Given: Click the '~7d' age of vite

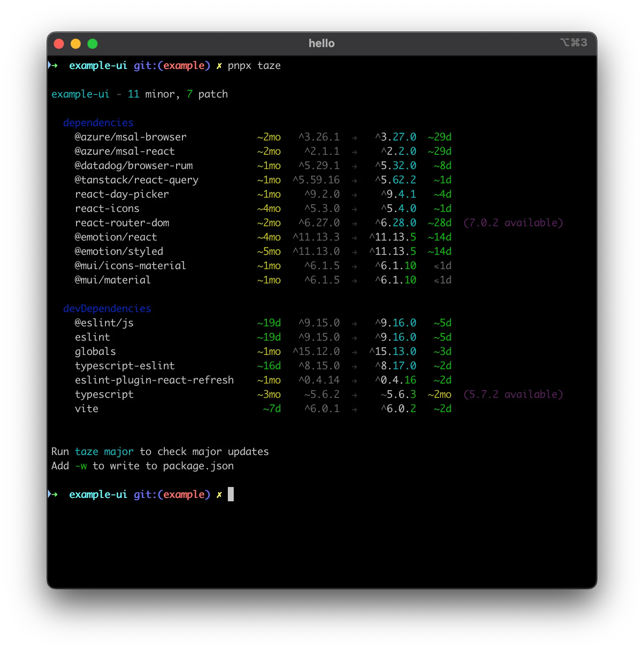Looking at the screenshot, I should click(272, 409).
